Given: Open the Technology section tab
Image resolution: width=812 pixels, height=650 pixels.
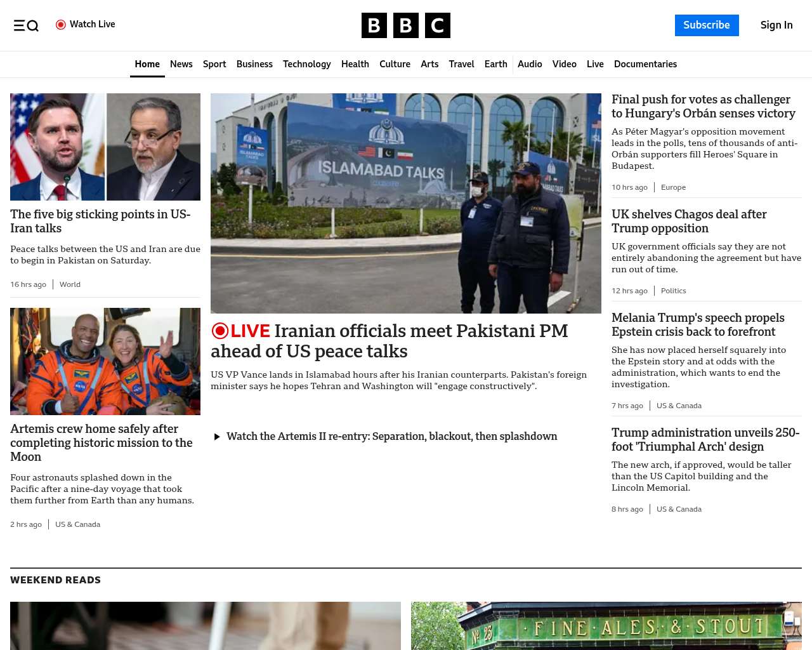Looking at the screenshot, I should 306,64.
